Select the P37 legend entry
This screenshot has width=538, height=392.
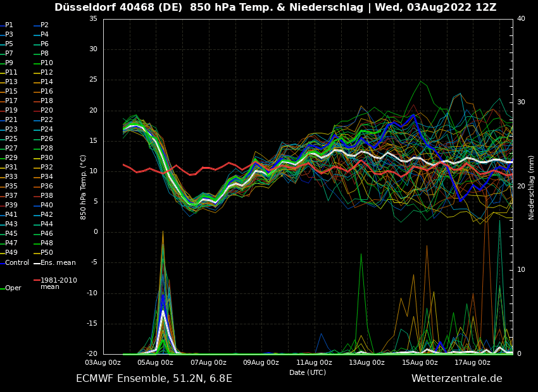(x=11, y=196)
